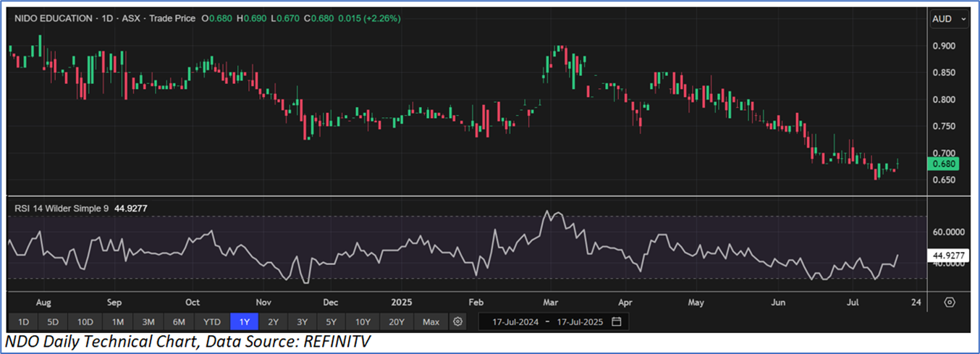
Task: Click the RSI 14 Wilder Simple indicator label
Action: tap(62, 208)
